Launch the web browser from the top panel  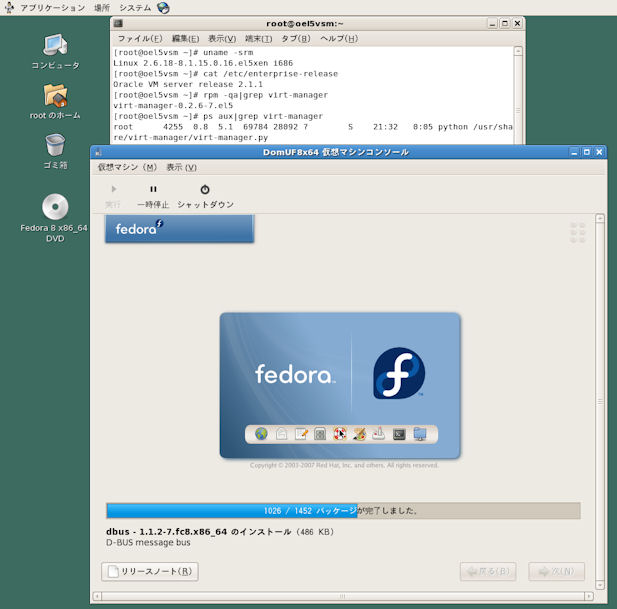coord(163,7)
